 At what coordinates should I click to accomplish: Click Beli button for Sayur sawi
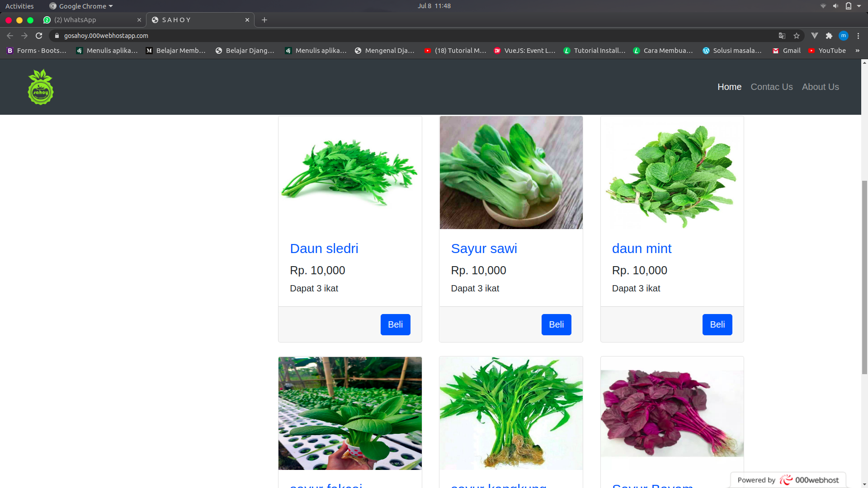pyautogui.click(x=556, y=324)
